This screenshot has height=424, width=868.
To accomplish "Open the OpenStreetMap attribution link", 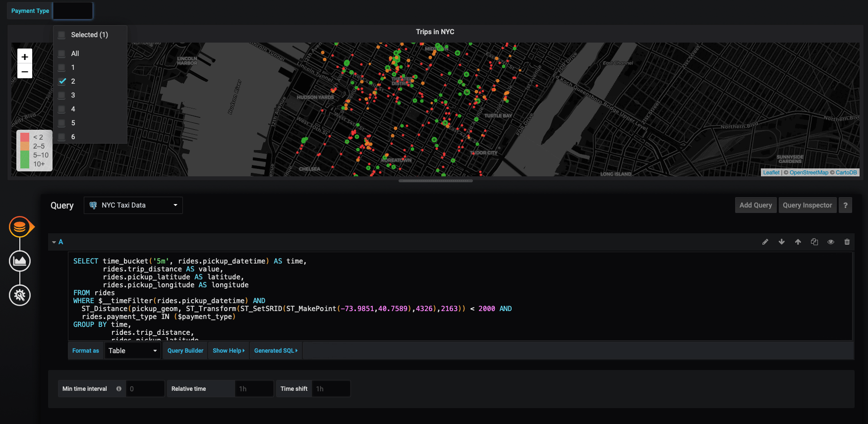I will coord(809,172).
